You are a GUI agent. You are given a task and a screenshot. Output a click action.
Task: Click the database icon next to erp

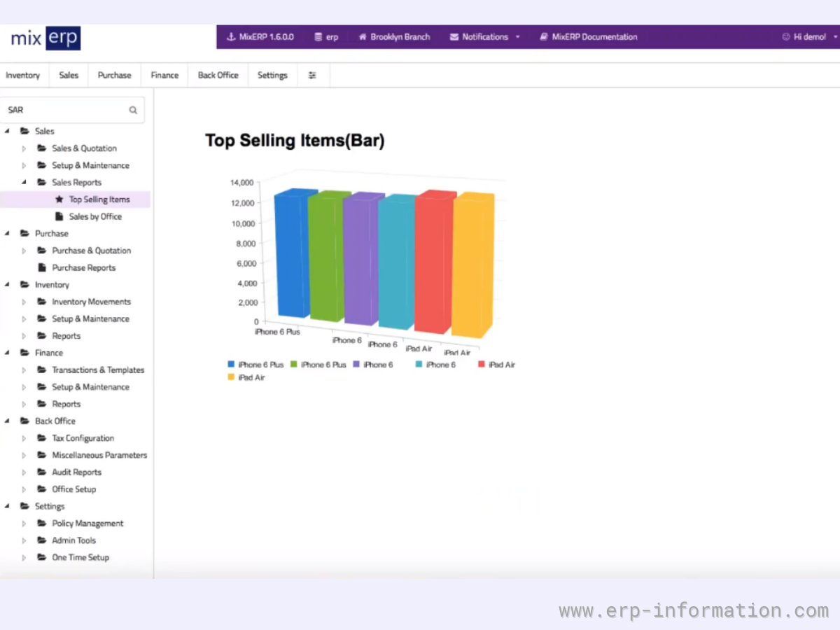pos(318,37)
